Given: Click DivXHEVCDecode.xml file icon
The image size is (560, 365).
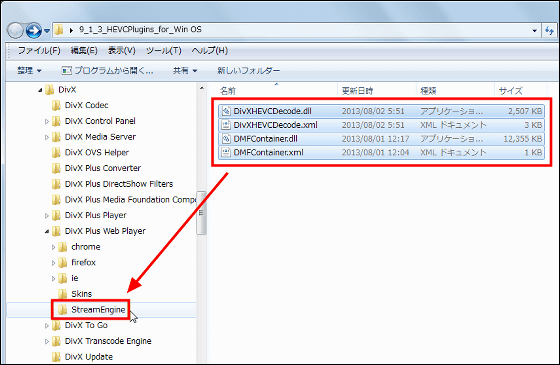Looking at the screenshot, I should (x=226, y=125).
